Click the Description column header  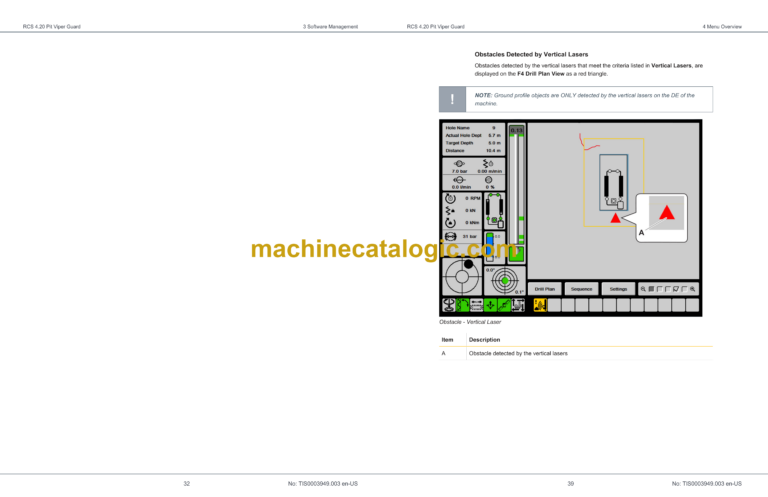[x=484, y=340]
